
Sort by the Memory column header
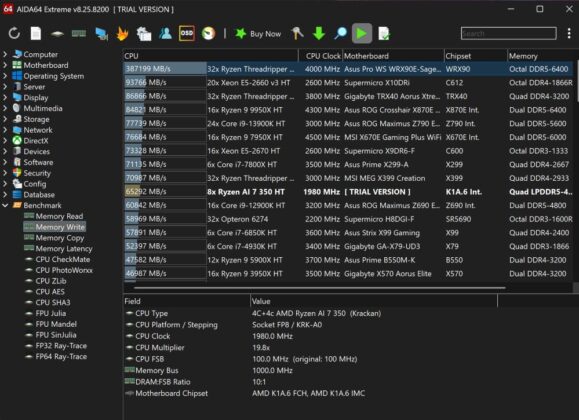(x=541, y=56)
